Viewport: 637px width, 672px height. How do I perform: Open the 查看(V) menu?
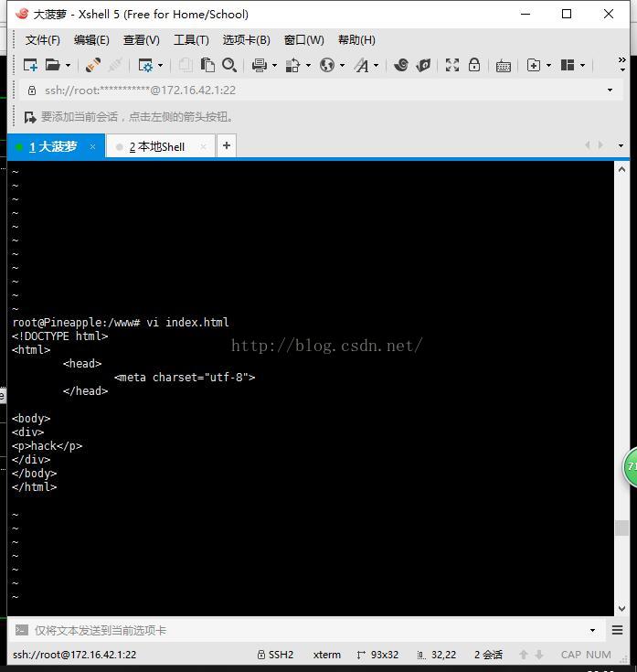[x=142, y=40]
